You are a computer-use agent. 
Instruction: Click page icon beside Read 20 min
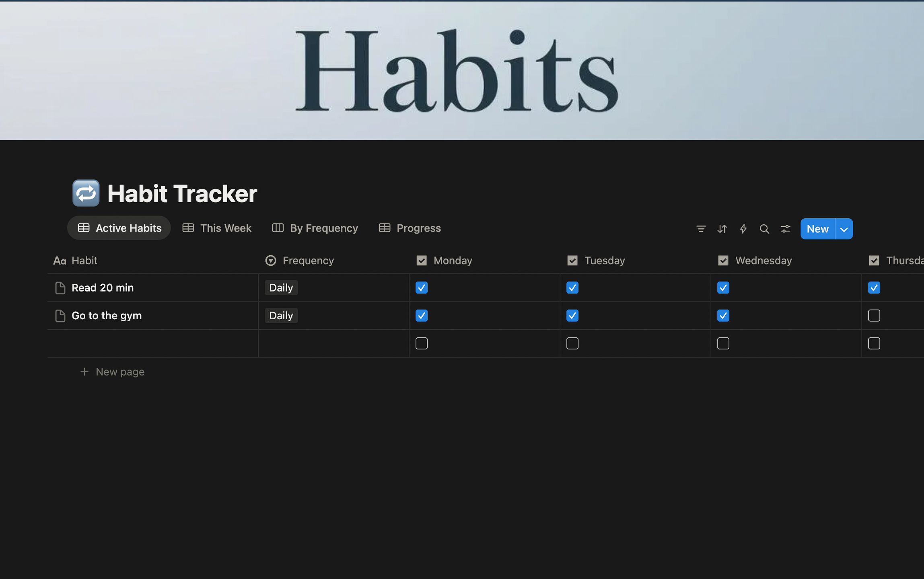click(x=60, y=288)
